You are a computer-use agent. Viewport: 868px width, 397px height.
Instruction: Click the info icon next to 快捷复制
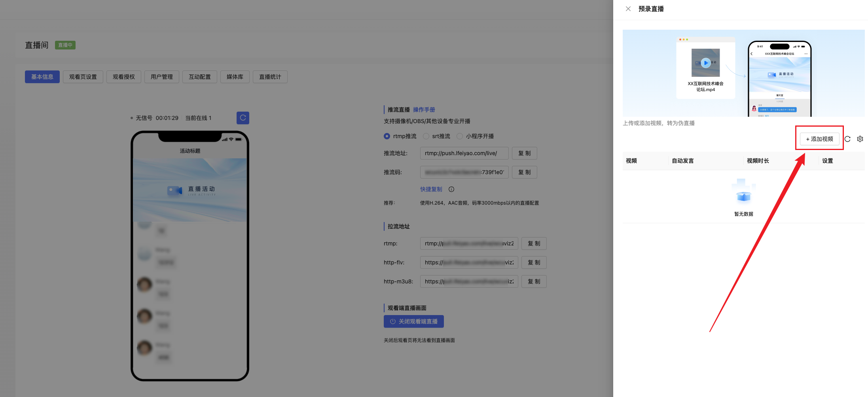pos(451,189)
